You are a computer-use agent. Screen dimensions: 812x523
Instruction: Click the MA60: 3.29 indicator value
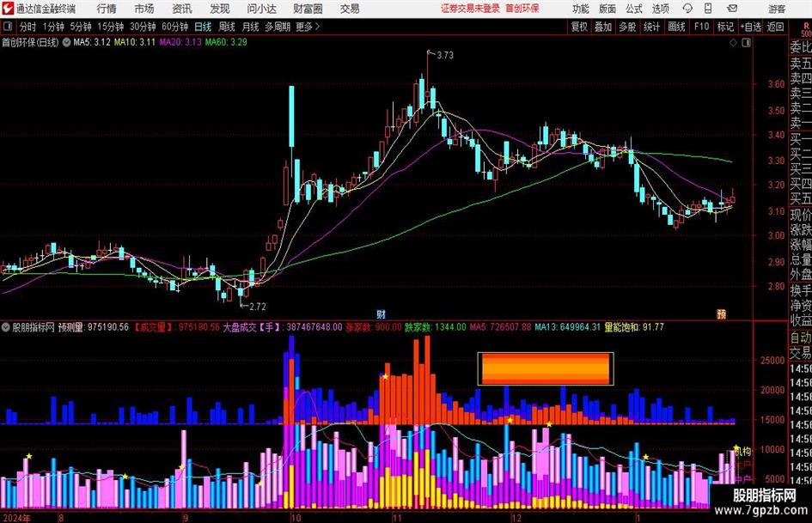point(226,42)
